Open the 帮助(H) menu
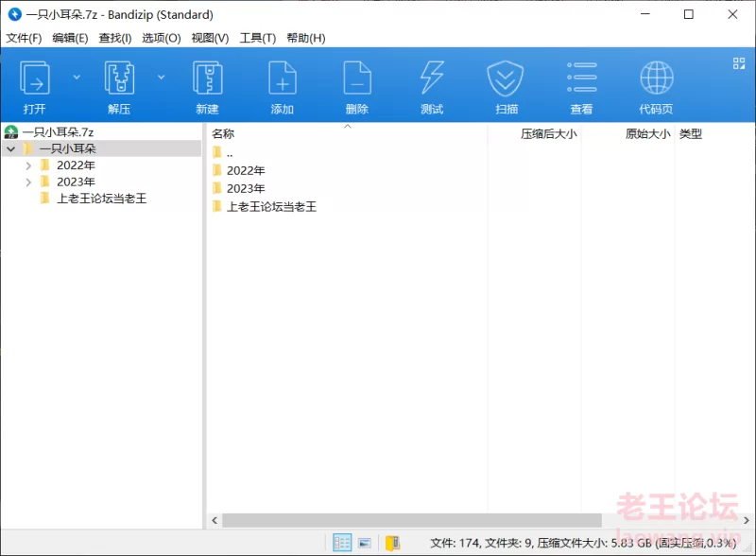 click(306, 38)
